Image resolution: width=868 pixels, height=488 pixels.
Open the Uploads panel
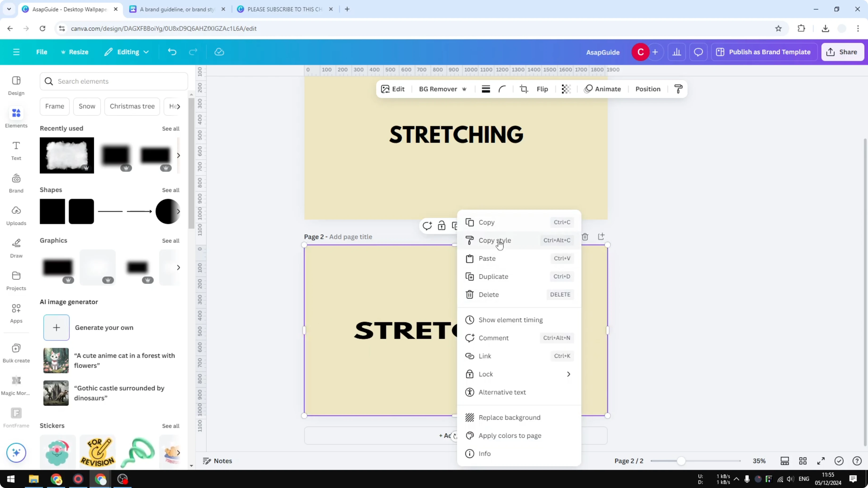(16, 216)
